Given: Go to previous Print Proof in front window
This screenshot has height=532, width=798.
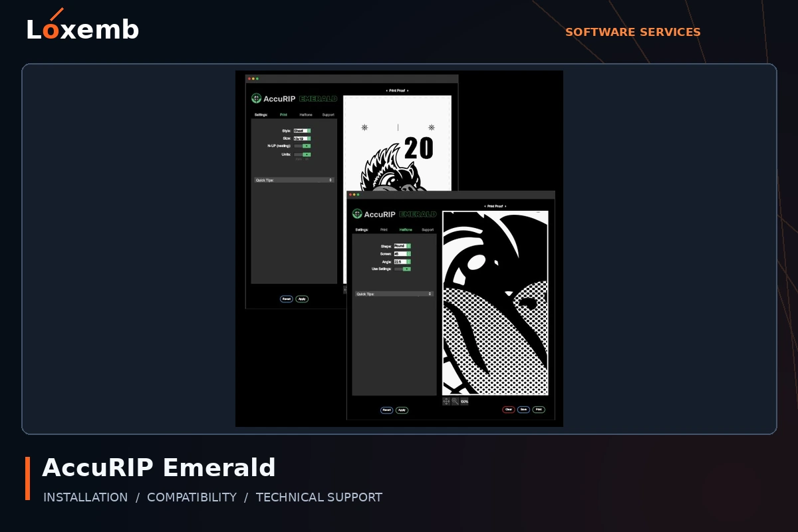Looking at the screenshot, I should click(x=485, y=206).
